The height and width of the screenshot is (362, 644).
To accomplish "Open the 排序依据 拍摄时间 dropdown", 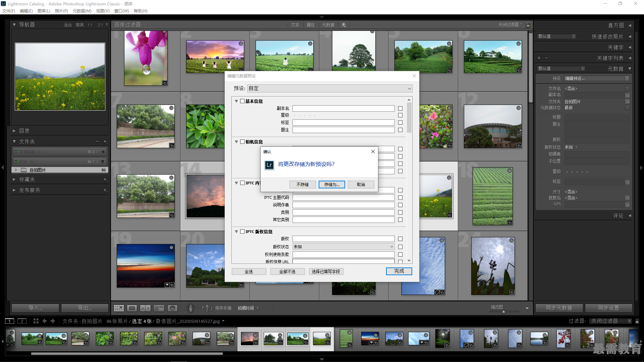I will coord(248,308).
